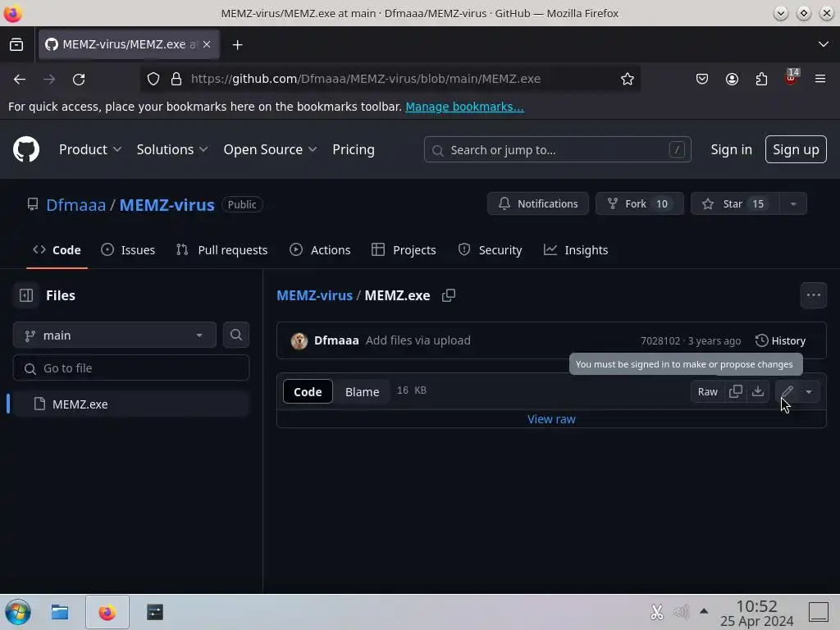
Task: Bookmark this page with the star icon
Action: tap(628, 80)
